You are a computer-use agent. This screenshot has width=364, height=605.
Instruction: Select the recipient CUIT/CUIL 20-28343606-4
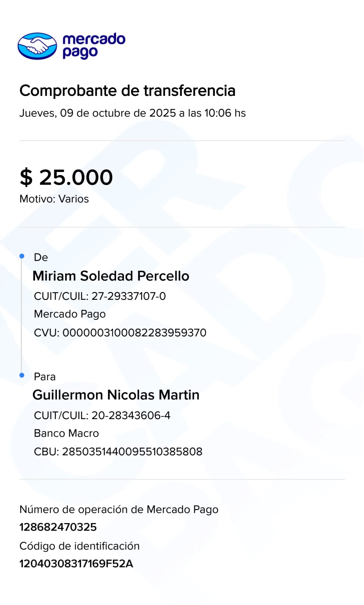pyautogui.click(x=102, y=415)
